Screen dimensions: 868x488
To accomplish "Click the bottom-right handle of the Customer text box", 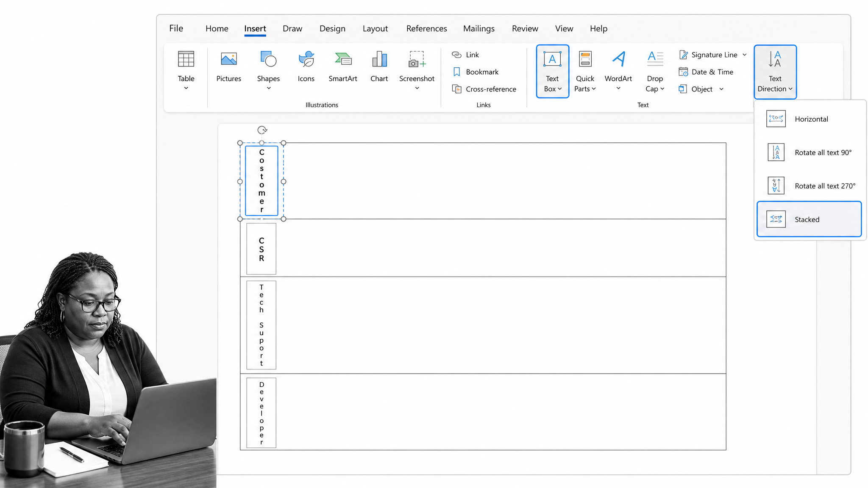I will click(284, 219).
